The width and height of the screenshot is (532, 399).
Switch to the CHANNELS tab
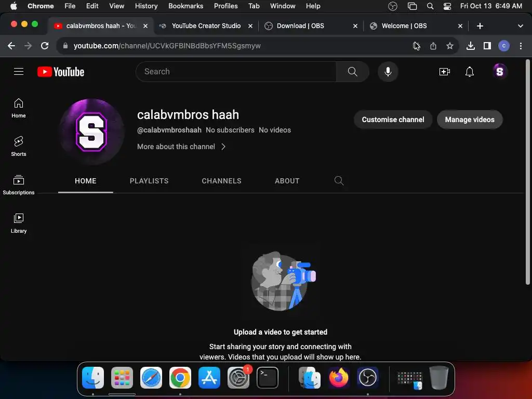point(221,181)
